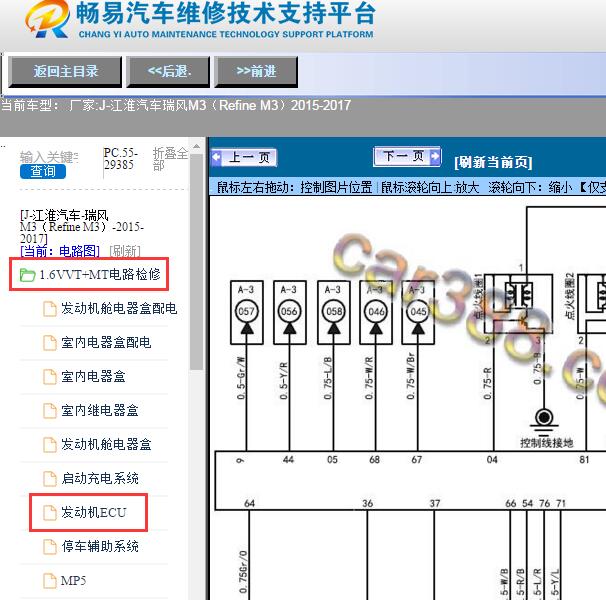
Task: Click document icon beside 室内继电器盒
Action: point(49,411)
